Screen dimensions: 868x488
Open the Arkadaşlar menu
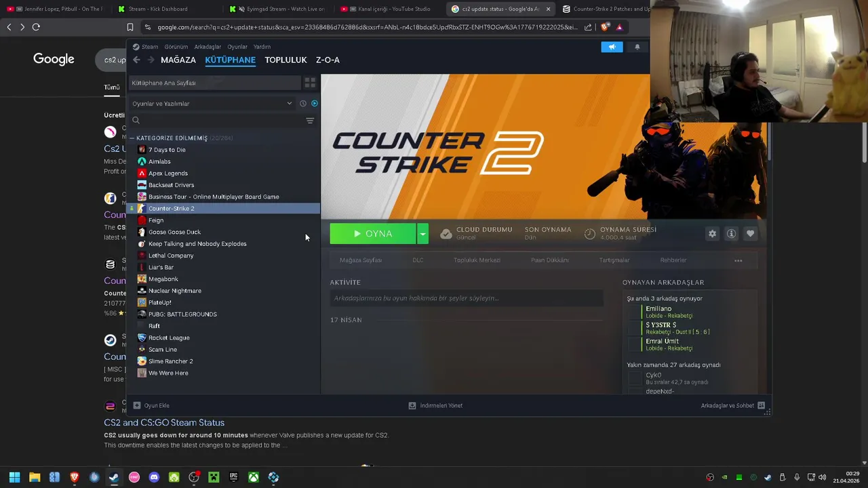pyautogui.click(x=208, y=47)
